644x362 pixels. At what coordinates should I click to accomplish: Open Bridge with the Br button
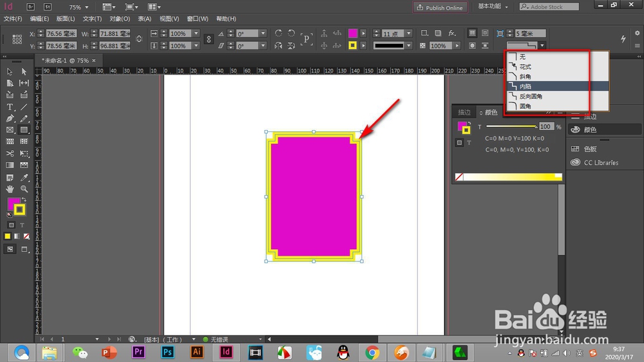point(30,7)
